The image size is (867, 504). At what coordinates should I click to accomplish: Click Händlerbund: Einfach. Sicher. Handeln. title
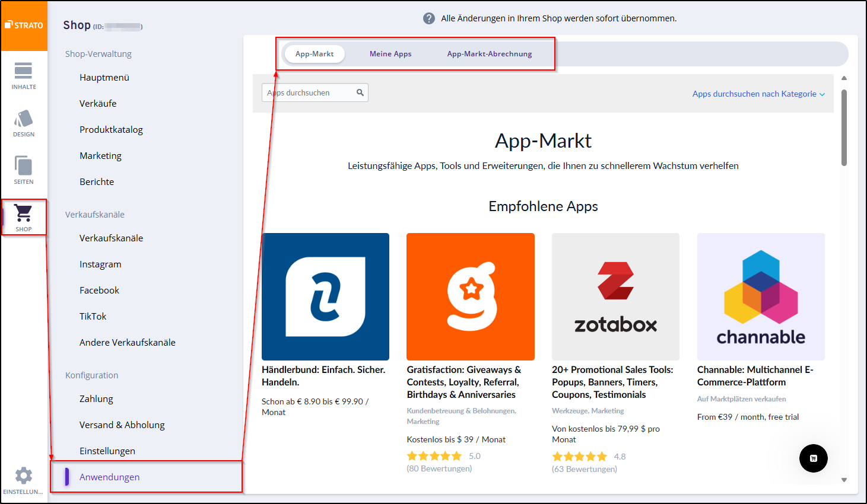click(323, 376)
